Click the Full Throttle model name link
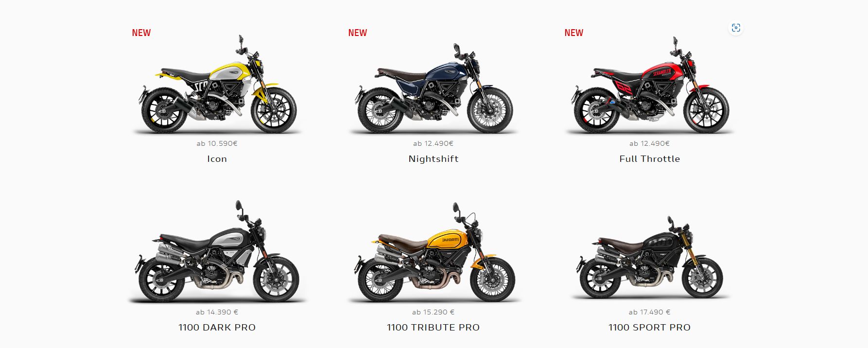The image size is (868, 348). pos(649,159)
